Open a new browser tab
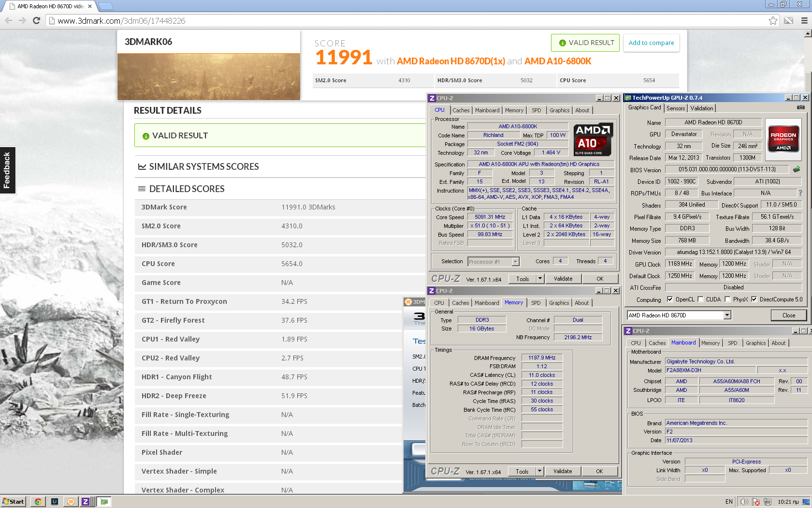Screen dimensions: 812x508 click(x=105, y=6)
